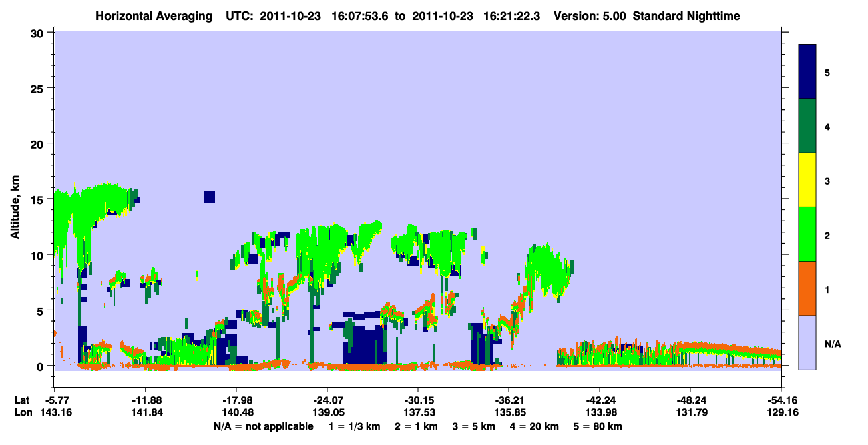Click 'Version: 5.00' text in title
Viewport: 868px width, 445px height.
(590, 15)
